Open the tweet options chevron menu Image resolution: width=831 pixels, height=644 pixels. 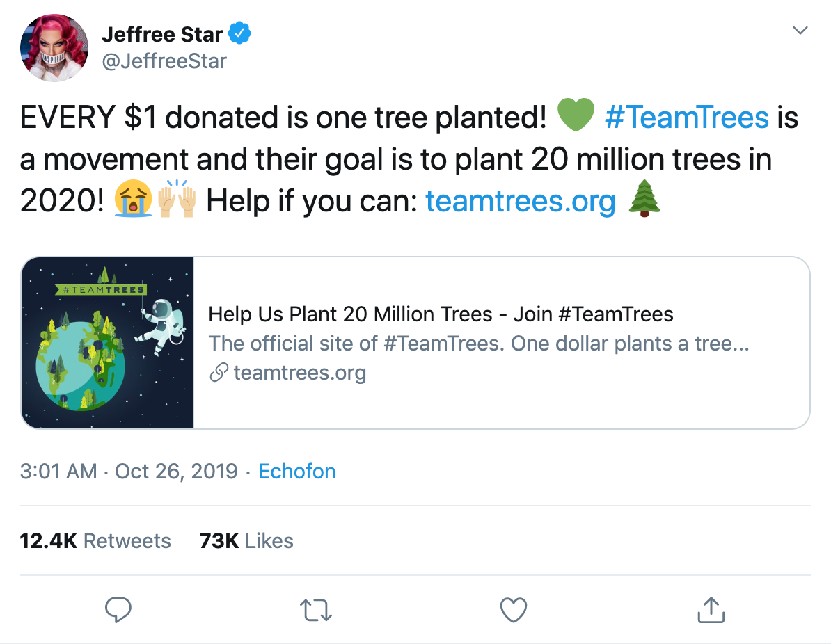(800, 30)
